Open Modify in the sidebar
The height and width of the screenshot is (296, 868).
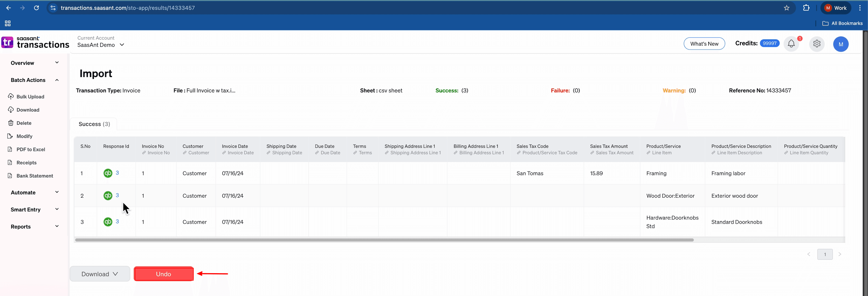(x=20, y=136)
